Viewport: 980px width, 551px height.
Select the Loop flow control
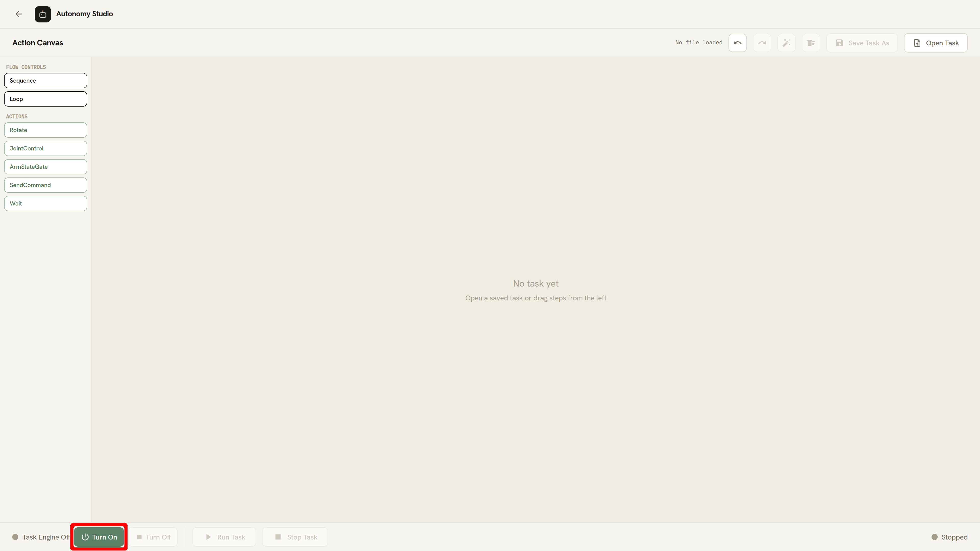(46, 99)
